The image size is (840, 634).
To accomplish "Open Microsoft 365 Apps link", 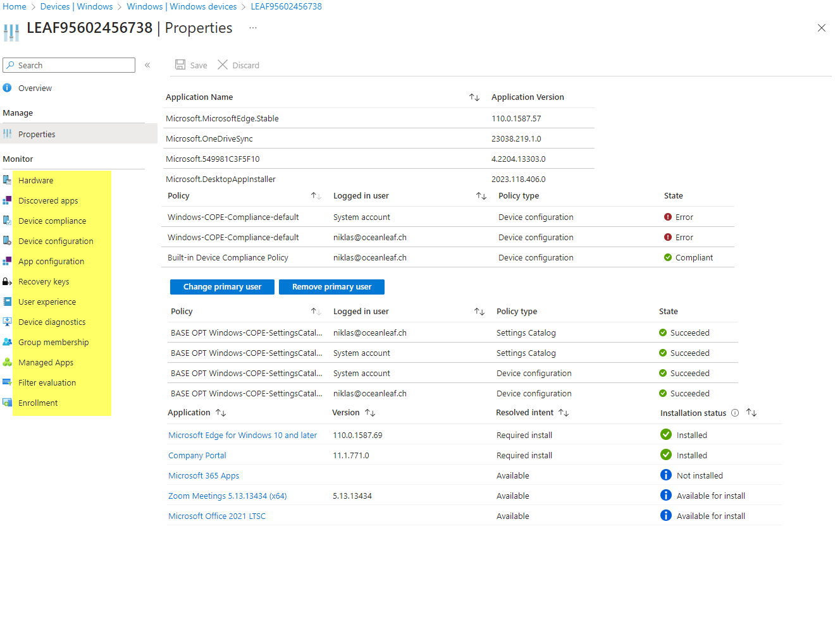I will click(x=204, y=475).
